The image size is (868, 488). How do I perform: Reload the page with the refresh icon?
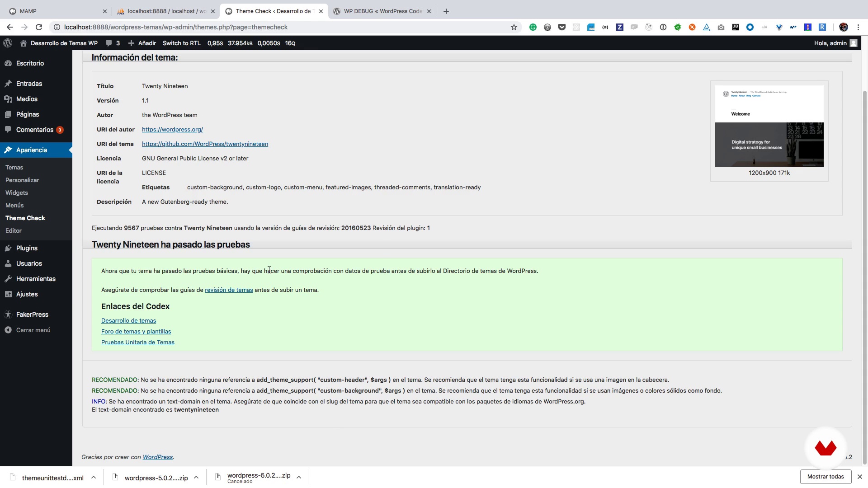pyautogui.click(x=39, y=27)
